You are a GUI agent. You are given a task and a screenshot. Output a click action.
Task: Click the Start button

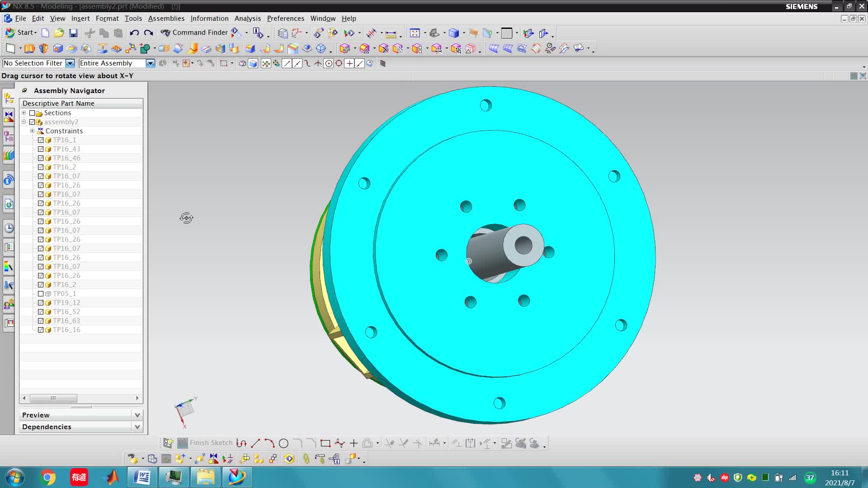pos(21,33)
